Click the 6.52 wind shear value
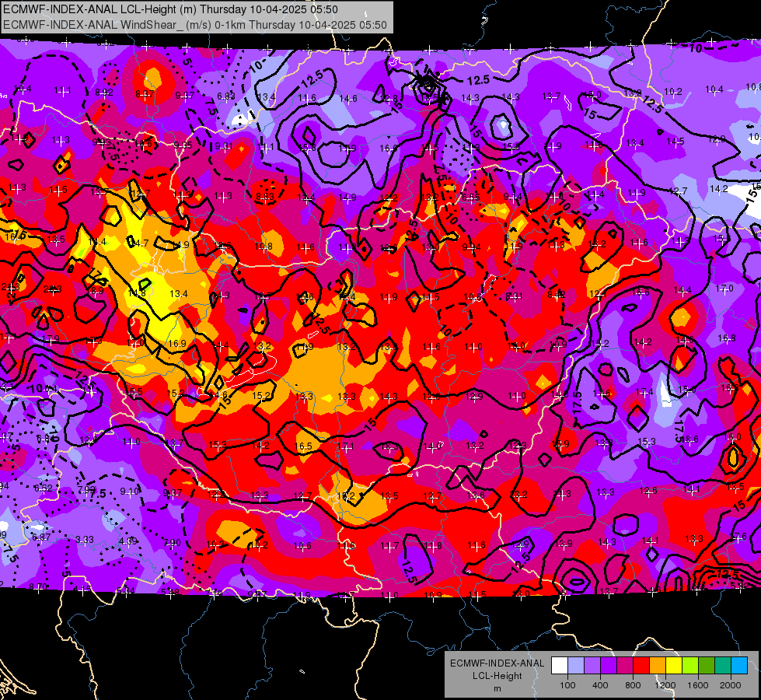Screen dimensions: 761x700 44,488
